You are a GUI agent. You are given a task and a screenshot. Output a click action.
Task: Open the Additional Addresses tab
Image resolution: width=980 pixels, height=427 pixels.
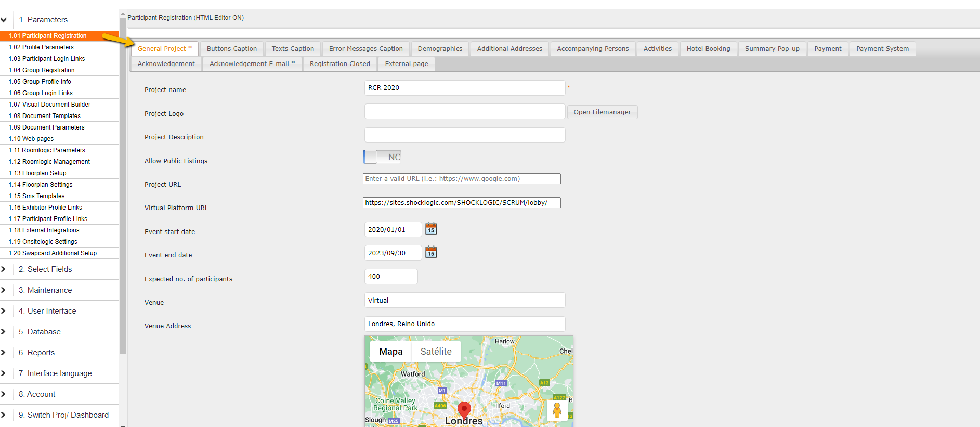point(509,49)
